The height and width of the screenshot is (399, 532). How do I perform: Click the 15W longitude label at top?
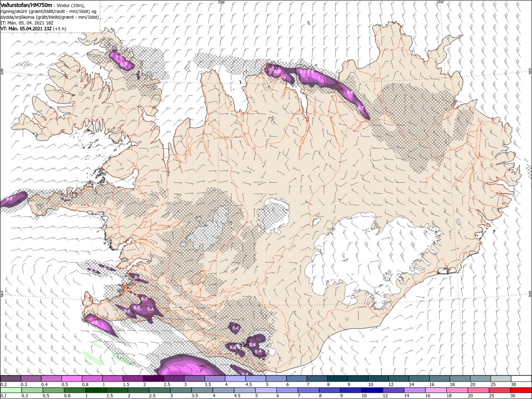click(x=440, y=2)
